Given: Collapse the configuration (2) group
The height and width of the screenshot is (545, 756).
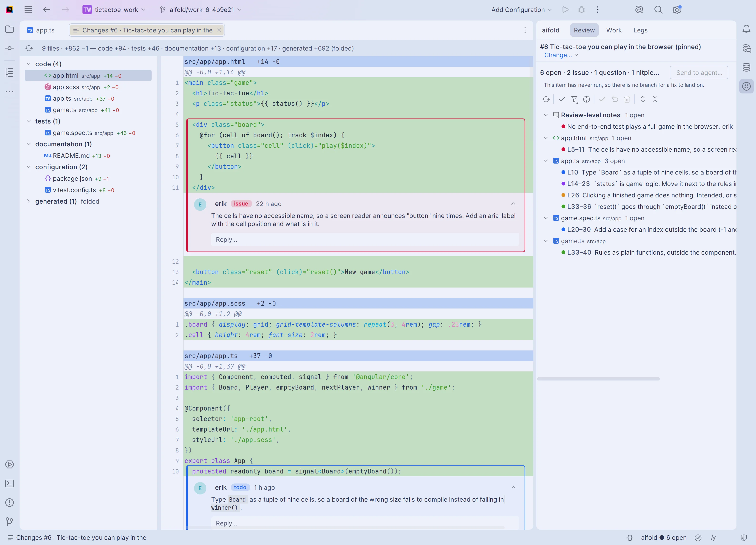Looking at the screenshot, I should (x=29, y=167).
